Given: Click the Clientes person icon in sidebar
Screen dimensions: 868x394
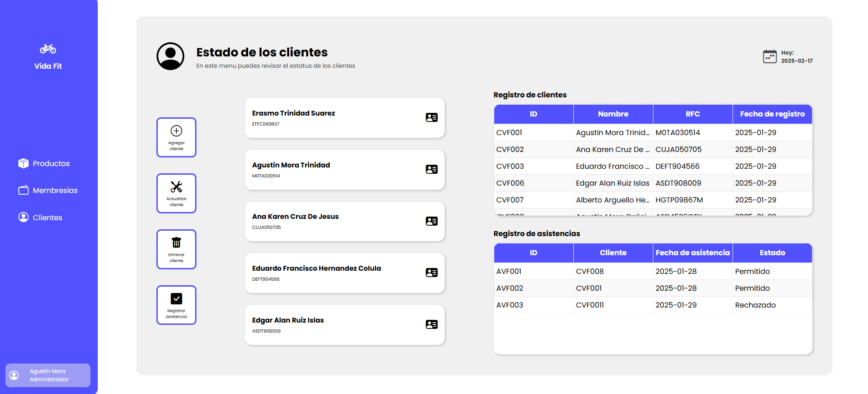Looking at the screenshot, I should coord(23,217).
